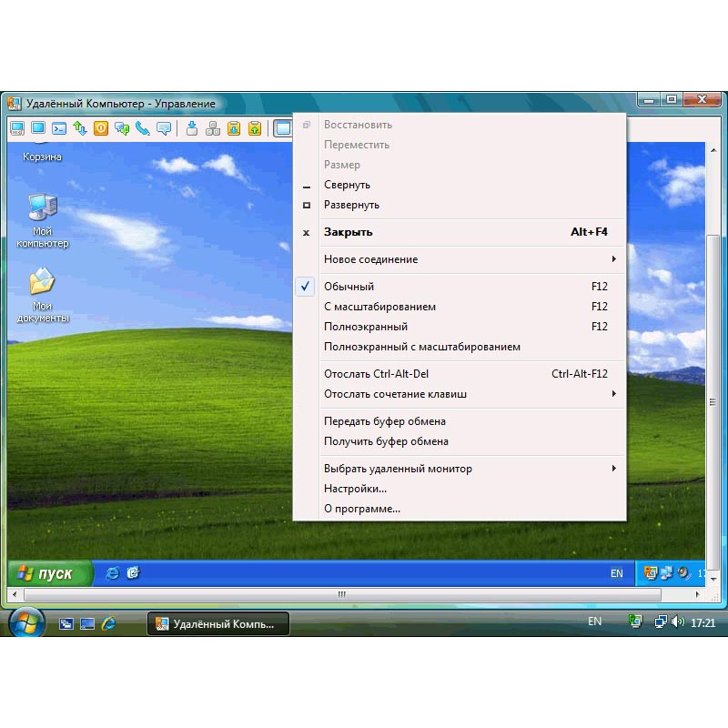Expand the Выбрать удаленный монитор submenu
Screen dimensions: 728x728
[460, 469]
